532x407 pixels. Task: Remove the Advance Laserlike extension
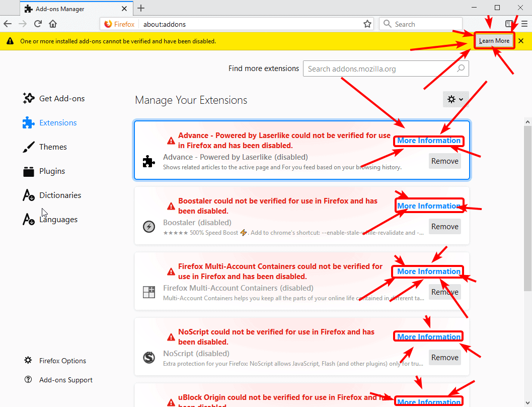(x=445, y=161)
